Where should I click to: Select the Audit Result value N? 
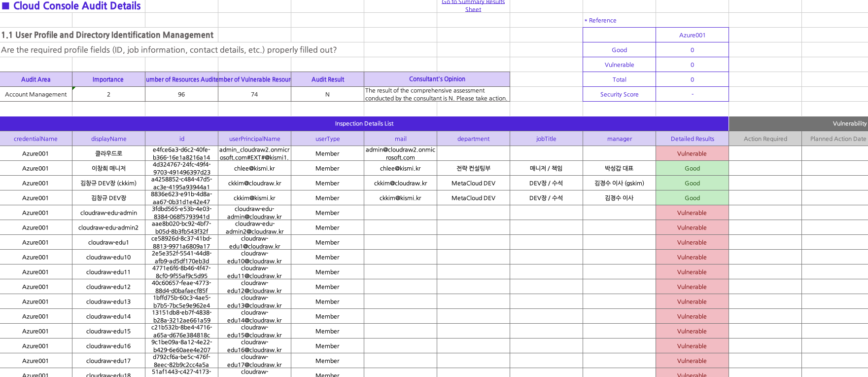327,94
